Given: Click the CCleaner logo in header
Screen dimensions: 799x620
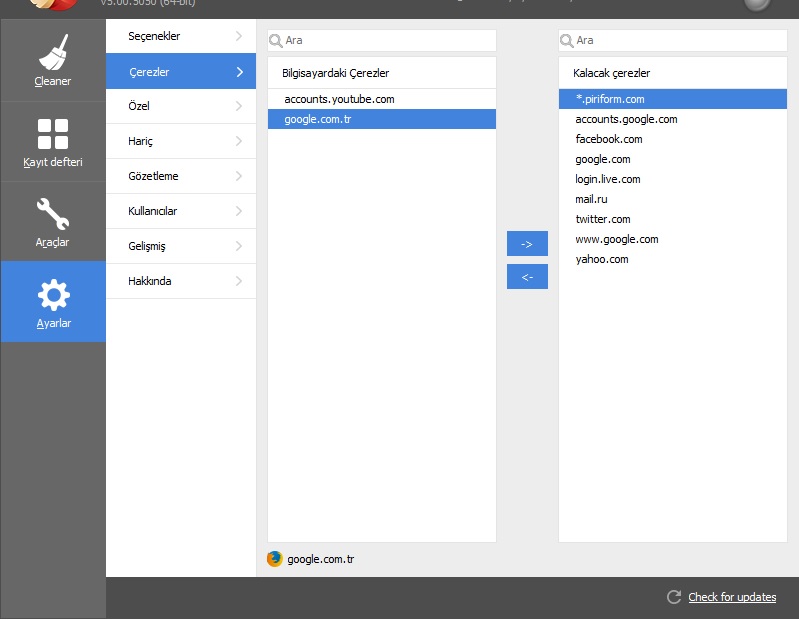Looking at the screenshot, I should (54, 5).
